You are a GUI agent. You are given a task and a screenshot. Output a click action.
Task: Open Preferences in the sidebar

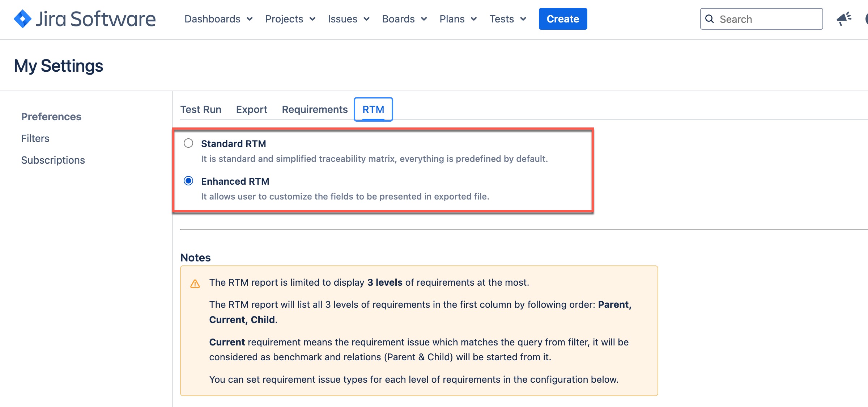51,117
